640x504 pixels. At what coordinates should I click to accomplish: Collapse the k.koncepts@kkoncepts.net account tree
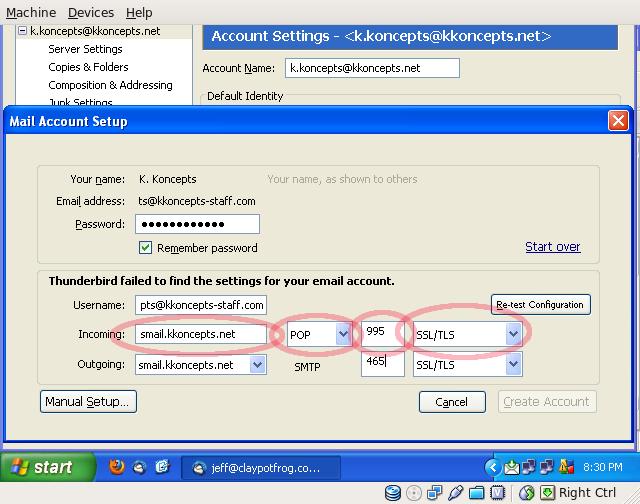click(x=23, y=31)
